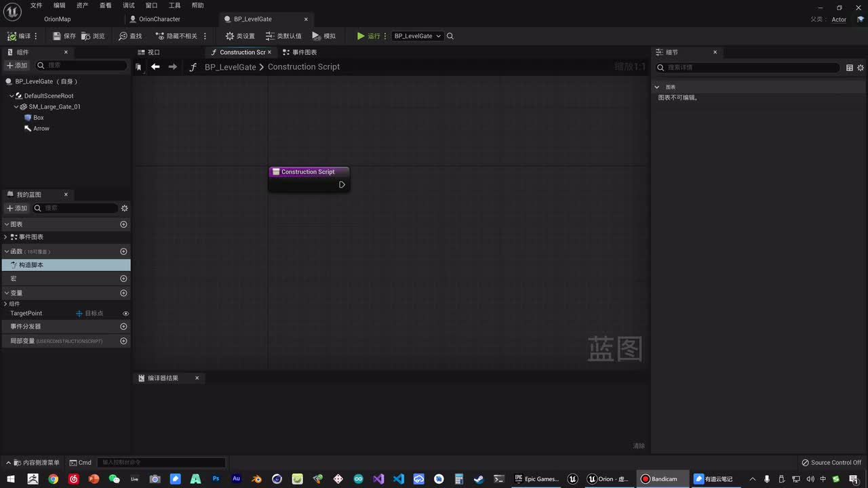868x488 pixels.
Task: Browse to asset with 浏览 button
Action: (x=94, y=36)
